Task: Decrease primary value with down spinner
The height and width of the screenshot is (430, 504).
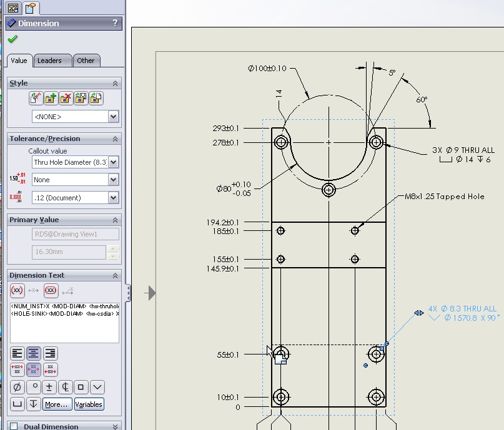Action: [x=113, y=256]
